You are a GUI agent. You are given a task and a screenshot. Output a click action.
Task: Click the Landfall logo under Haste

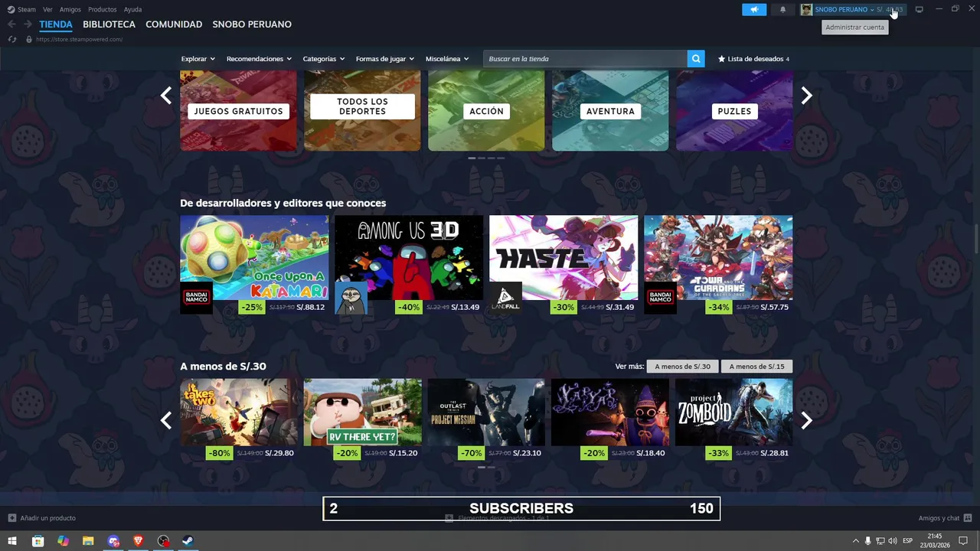[505, 298]
